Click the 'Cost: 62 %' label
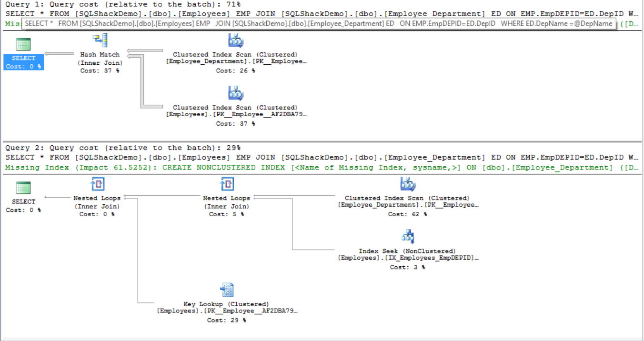Viewport: 644px width, 341px height. pyautogui.click(x=408, y=214)
